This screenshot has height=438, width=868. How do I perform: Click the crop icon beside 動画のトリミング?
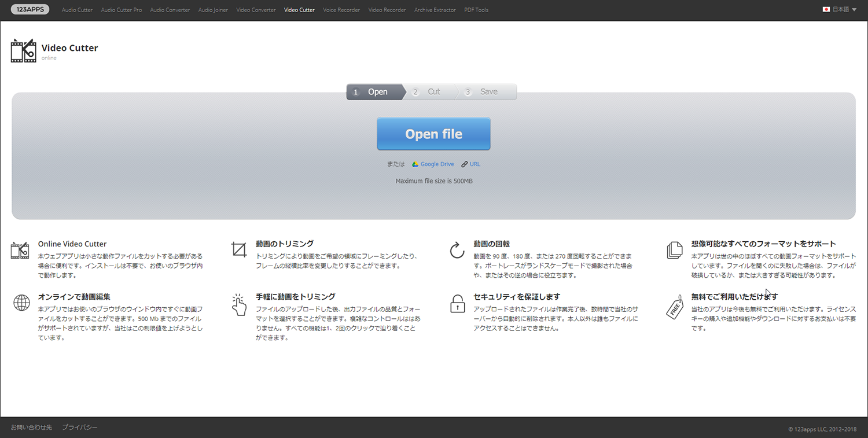tap(238, 250)
